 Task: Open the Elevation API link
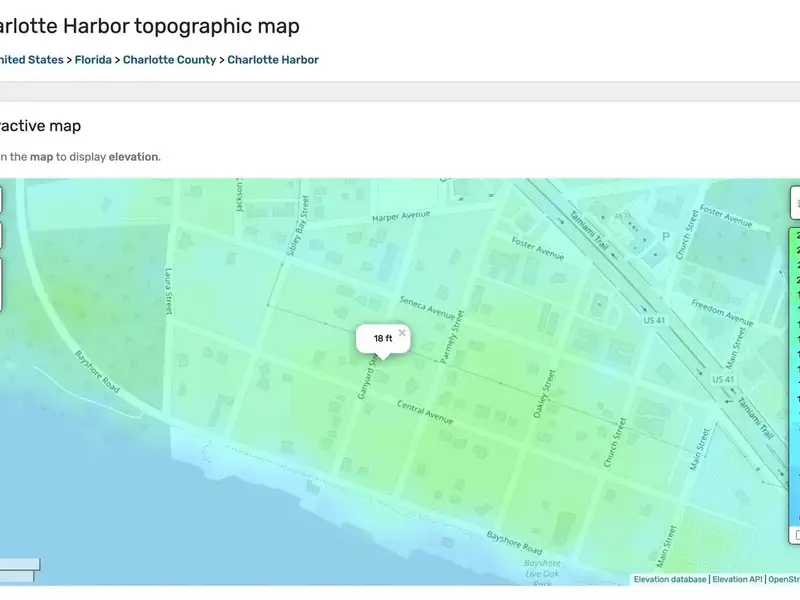click(x=737, y=579)
